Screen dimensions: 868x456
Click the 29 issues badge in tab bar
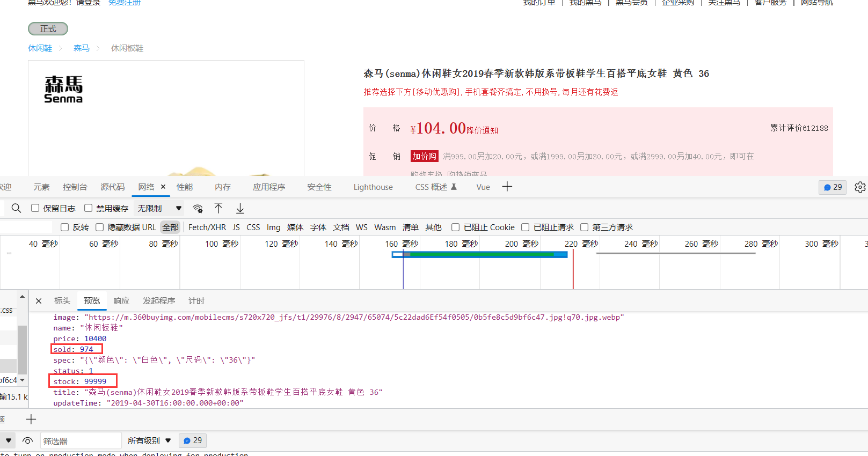[x=833, y=187]
